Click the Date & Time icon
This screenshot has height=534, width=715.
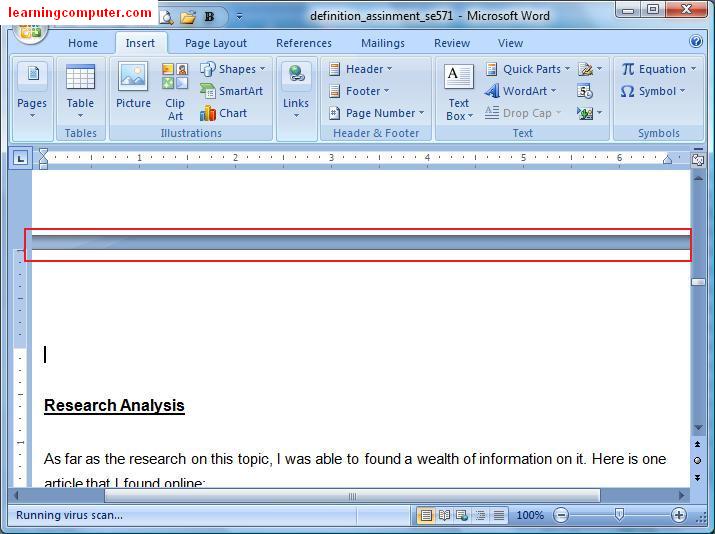point(585,91)
